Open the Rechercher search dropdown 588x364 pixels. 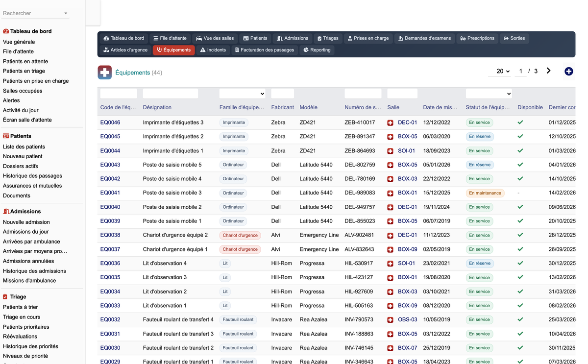point(35,13)
